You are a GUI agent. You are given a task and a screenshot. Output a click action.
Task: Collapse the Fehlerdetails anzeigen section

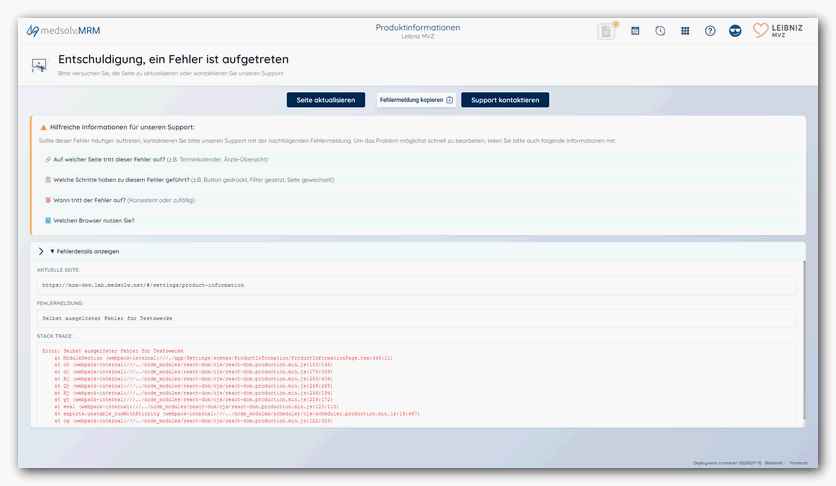(87, 251)
